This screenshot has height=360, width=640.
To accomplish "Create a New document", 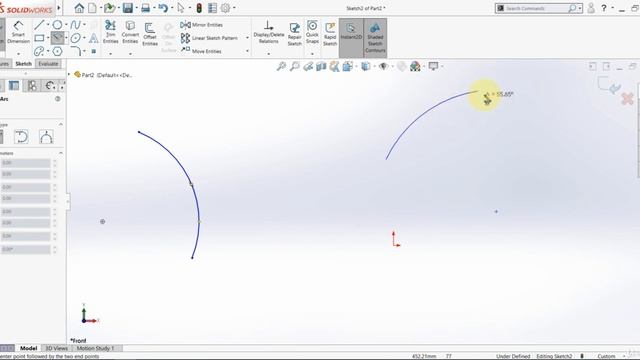I will point(93,8).
